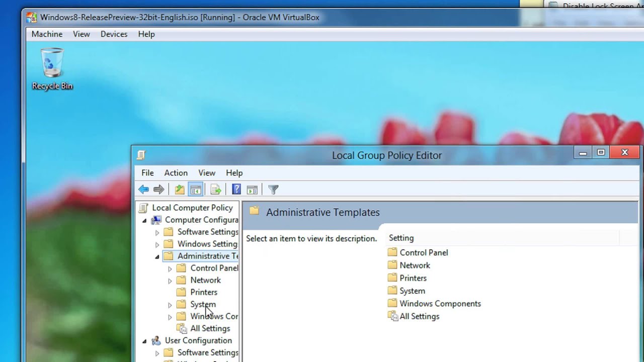Close the Local Group Policy Editor window
The width and height of the screenshot is (644, 362).
tap(624, 152)
